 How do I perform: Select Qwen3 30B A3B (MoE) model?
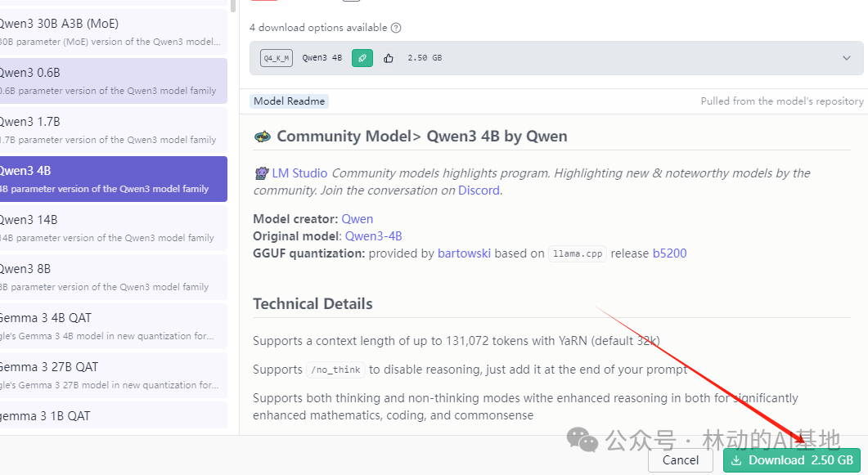[113, 32]
